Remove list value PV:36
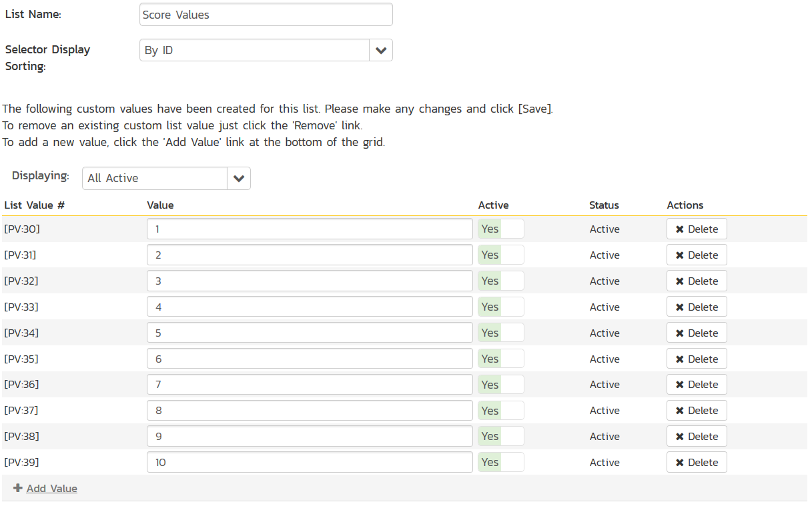812x506 pixels. tap(697, 385)
